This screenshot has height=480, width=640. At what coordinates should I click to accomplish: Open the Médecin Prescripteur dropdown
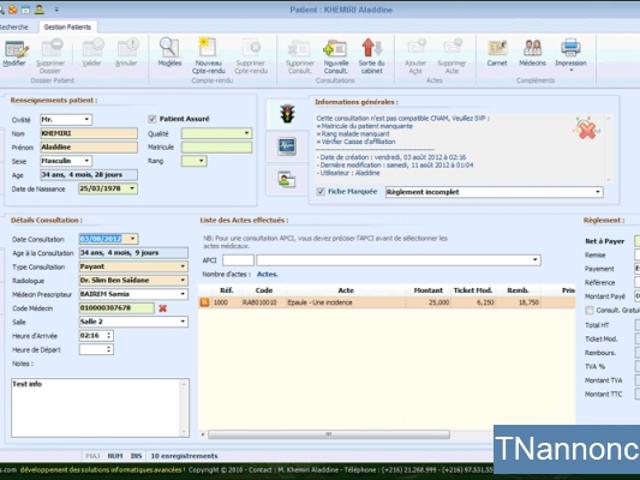click(x=182, y=294)
